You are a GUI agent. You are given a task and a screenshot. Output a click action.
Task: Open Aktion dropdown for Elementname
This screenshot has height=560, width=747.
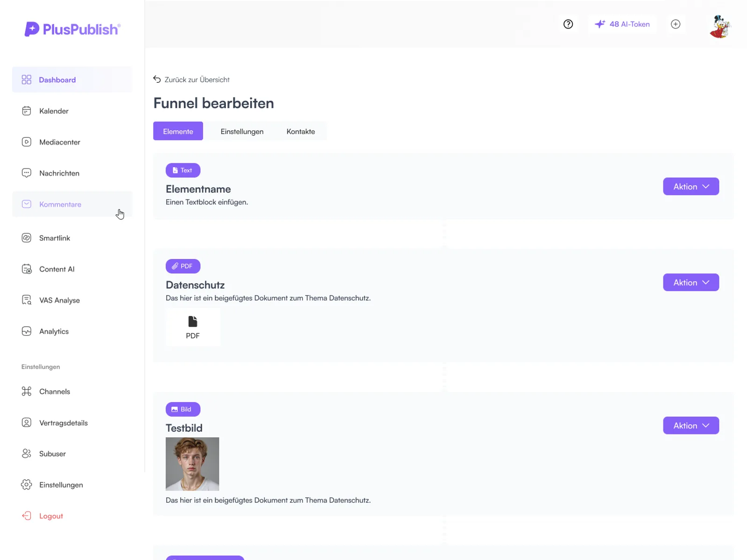[691, 187]
